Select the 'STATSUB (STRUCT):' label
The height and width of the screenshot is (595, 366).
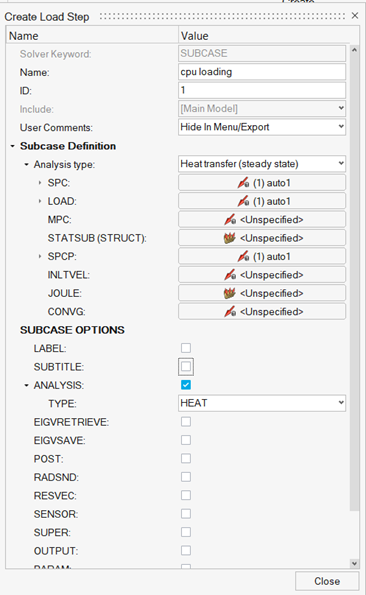(97, 238)
